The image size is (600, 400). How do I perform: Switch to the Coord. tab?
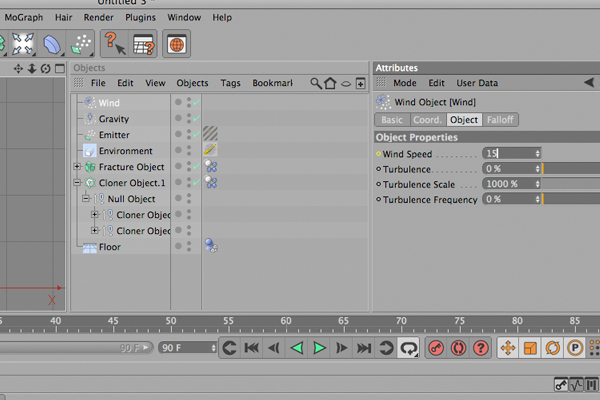coord(427,120)
